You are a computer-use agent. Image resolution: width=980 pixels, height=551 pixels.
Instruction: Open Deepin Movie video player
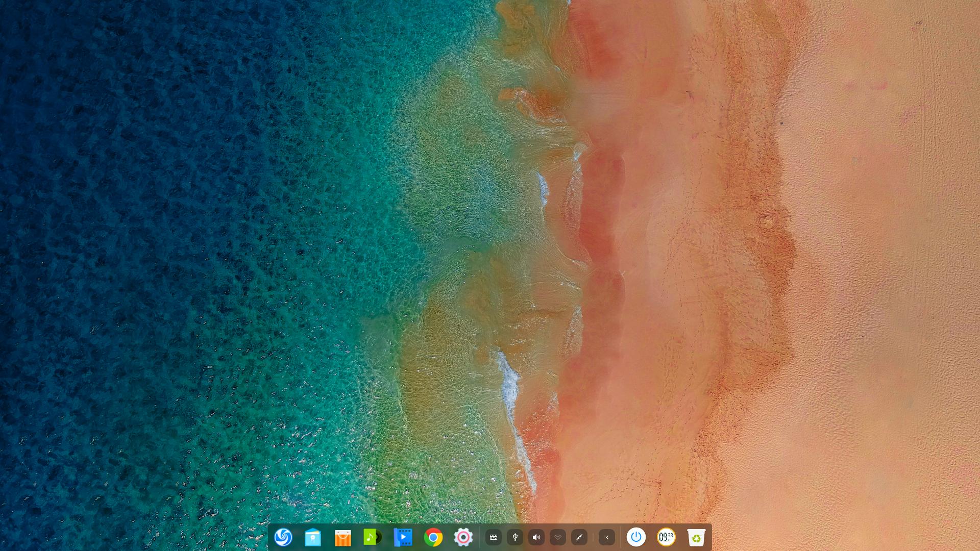[403, 537]
